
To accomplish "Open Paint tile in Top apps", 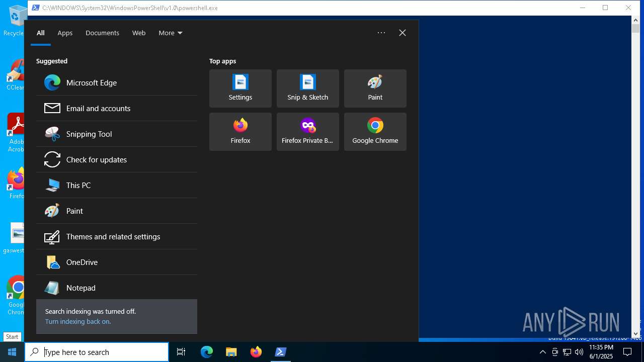I will (x=375, y=88).
